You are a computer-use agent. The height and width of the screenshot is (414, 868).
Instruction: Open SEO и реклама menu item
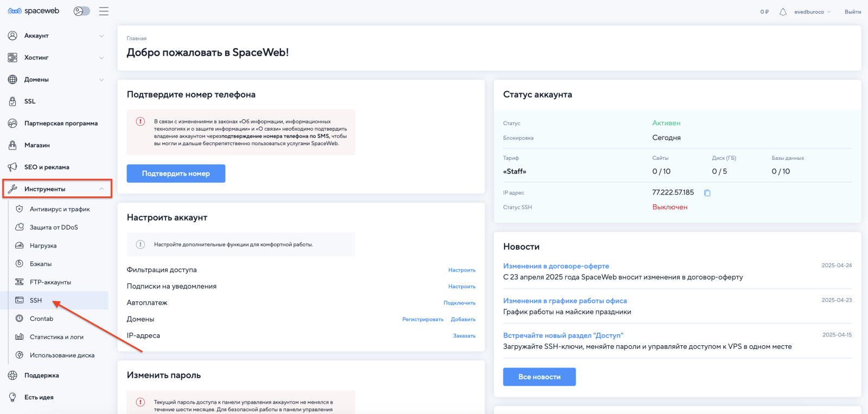47,167
